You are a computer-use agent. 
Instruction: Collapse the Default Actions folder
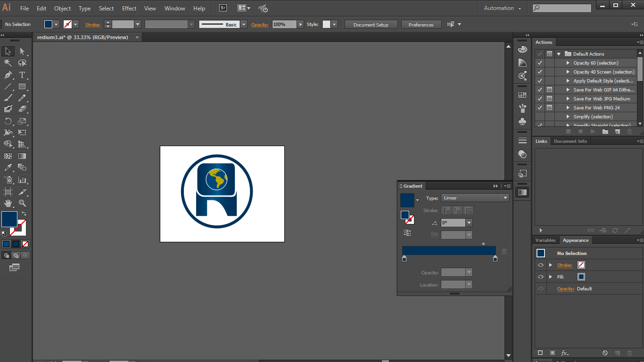(558, 54)
